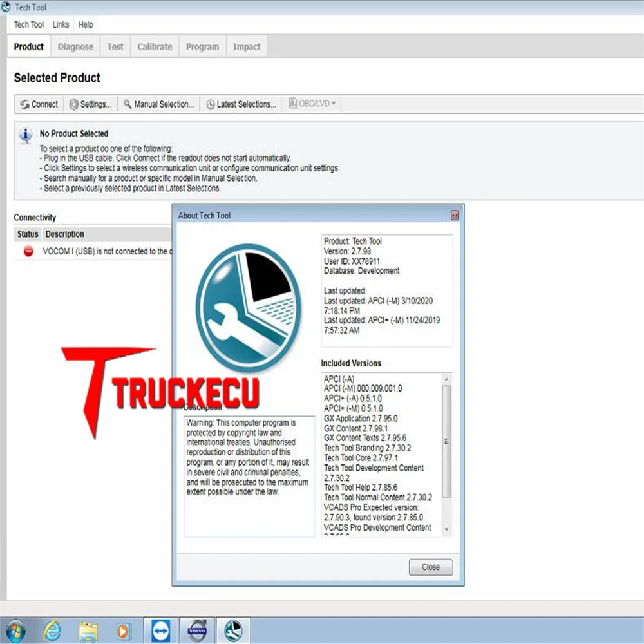
Task: Click the copyright warning description box
Action: 249,477
